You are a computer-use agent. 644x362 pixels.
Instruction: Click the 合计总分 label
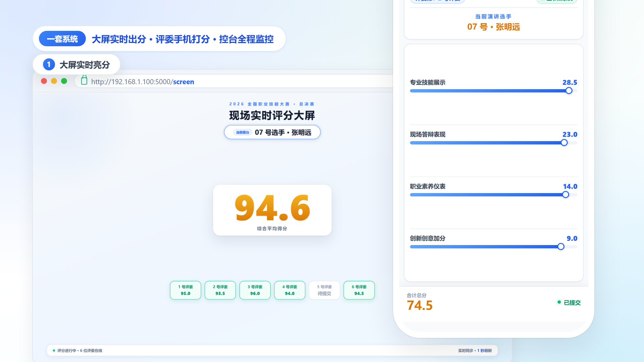coord(417,295)
